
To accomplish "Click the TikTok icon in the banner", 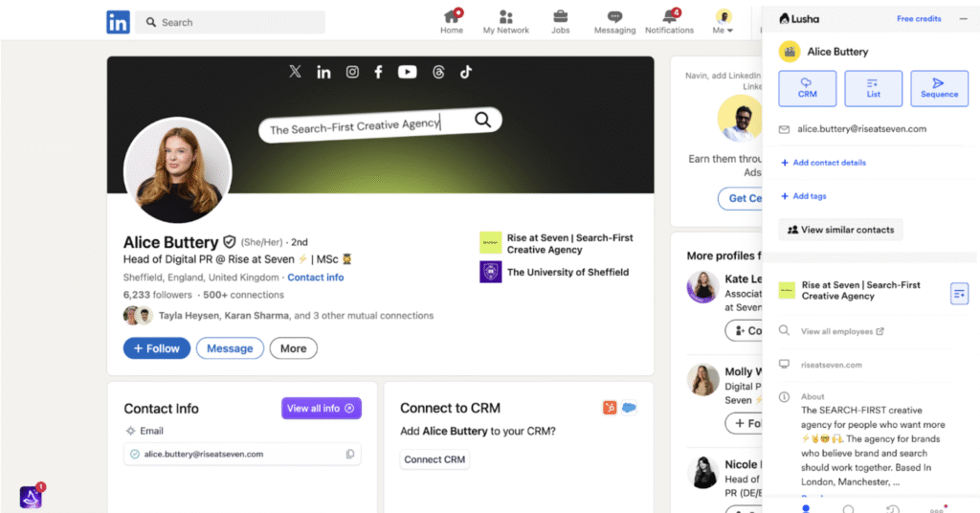I will tap(466, 72).
